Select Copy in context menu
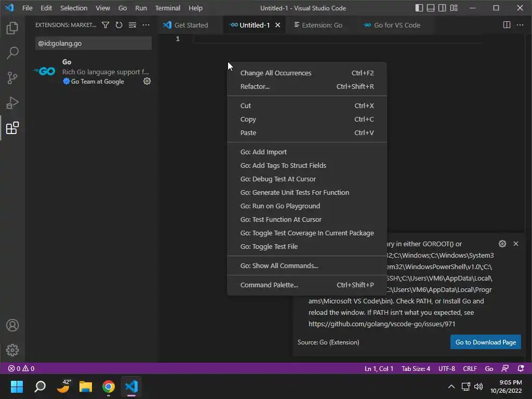This screenshot has height=399, width=532. point(307,119)
